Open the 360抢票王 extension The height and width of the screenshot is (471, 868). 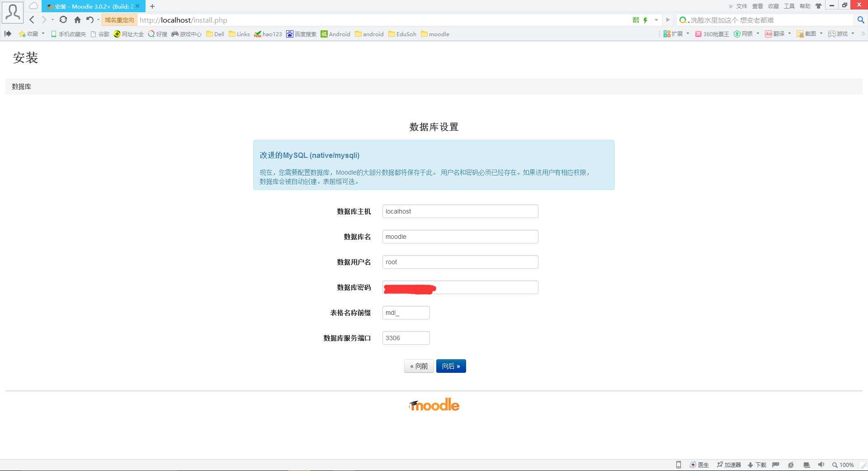point(712,34)
